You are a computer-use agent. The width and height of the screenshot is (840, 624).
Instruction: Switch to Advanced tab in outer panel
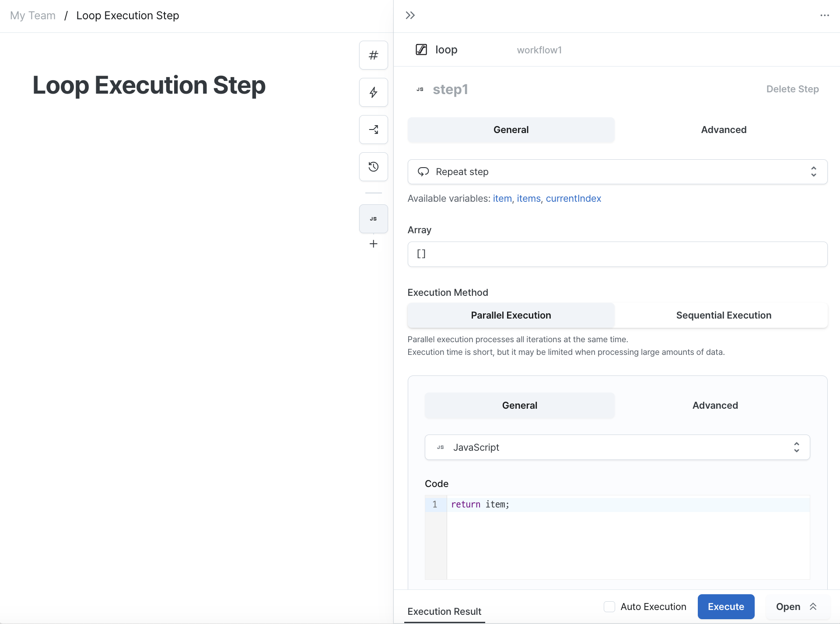click(723, 130)
